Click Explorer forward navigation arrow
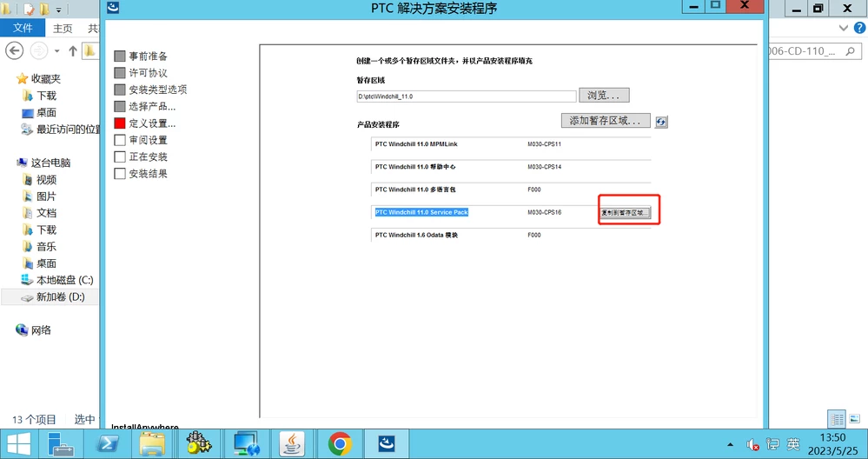The image size is (868, 459). click(39, 51)
